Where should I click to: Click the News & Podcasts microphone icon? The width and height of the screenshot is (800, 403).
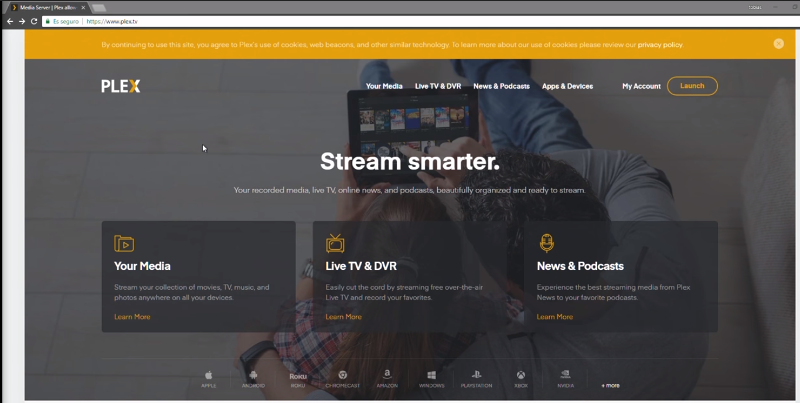[546, 243]
